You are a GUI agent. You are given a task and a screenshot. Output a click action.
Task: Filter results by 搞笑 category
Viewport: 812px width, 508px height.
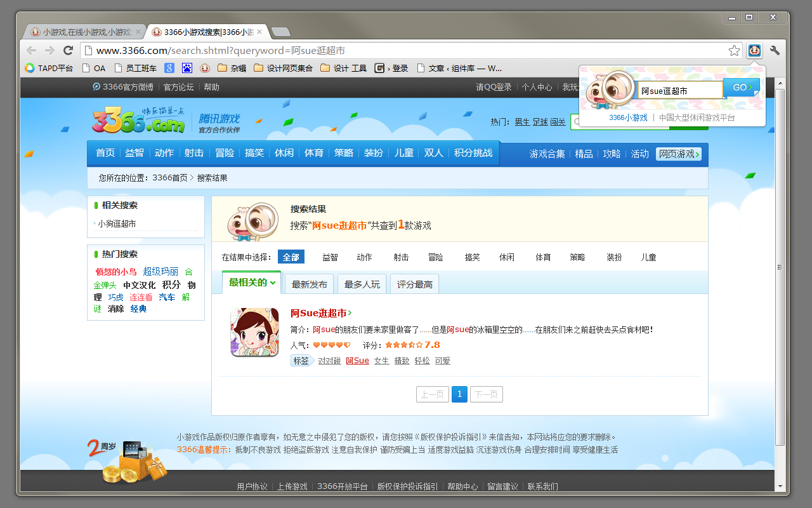[473, 257]
